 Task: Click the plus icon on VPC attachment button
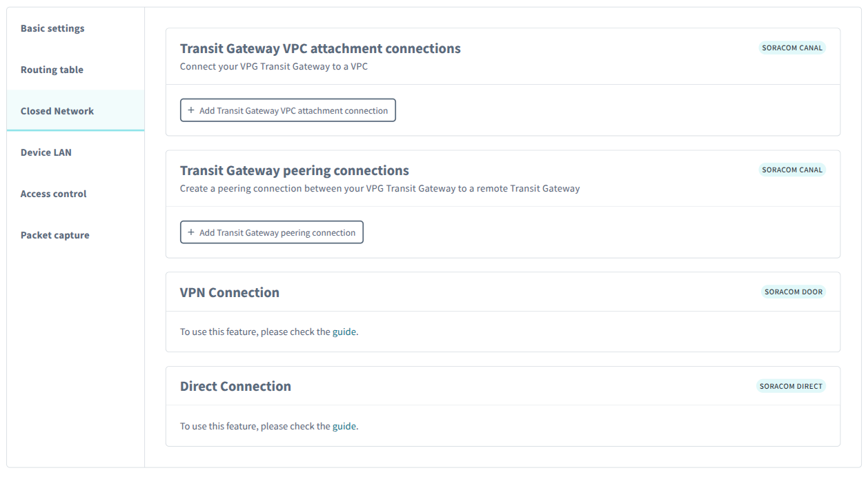(x=191, y=110)
